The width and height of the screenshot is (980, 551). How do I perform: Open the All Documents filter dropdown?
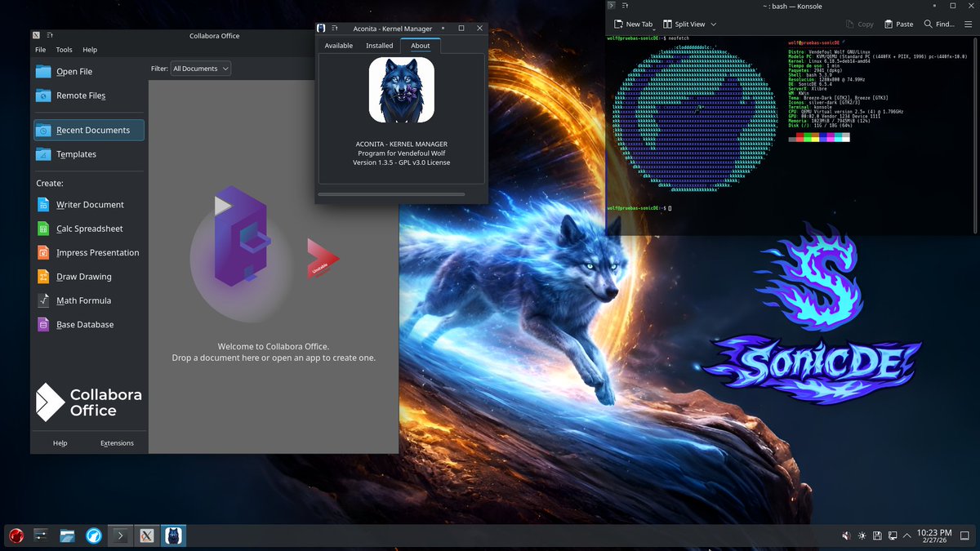(201, 69)
